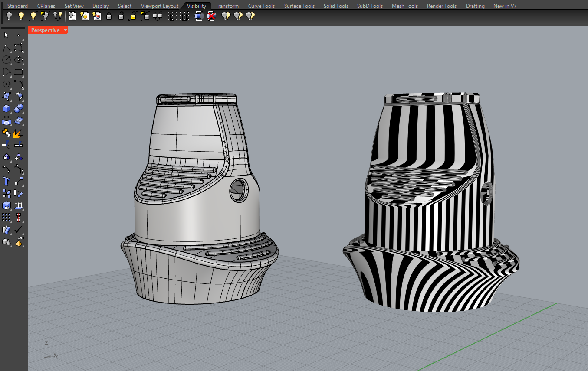Click the Explode tool

pos(19,133)
